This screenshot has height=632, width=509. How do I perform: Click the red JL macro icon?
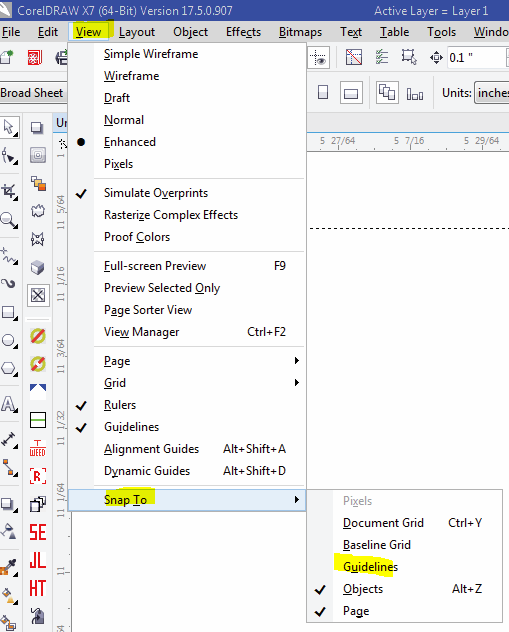(x=37, y=560)
